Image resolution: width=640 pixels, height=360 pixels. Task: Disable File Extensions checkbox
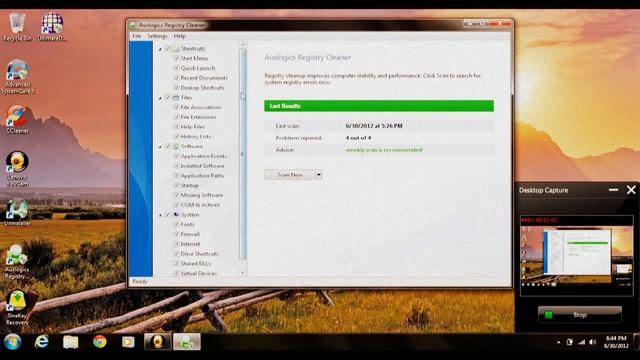(x=177, y=117)
